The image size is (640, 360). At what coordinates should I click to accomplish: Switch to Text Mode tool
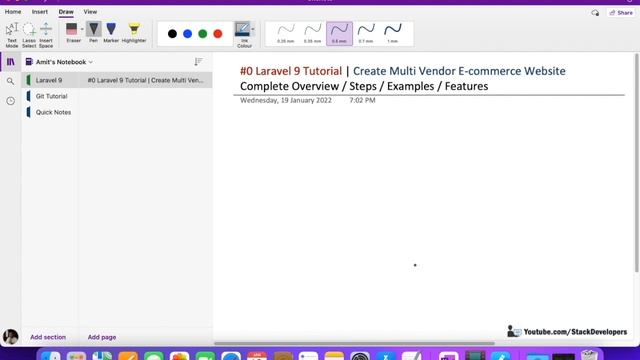(x=12, y=35)
